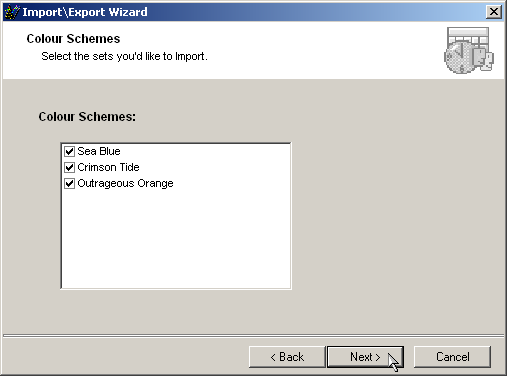Click the wizard icon in the title bar
This screenshot has height=376, width=507.
point(12,12)
